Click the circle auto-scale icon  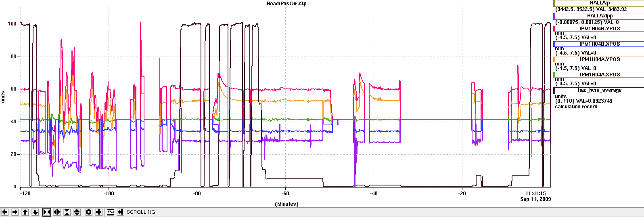[89, 212]
